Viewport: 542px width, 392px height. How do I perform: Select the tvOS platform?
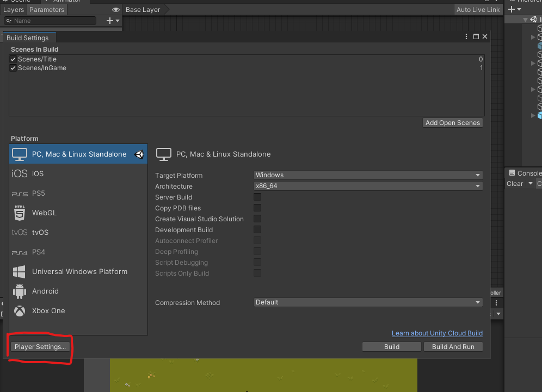click(78, 232)
